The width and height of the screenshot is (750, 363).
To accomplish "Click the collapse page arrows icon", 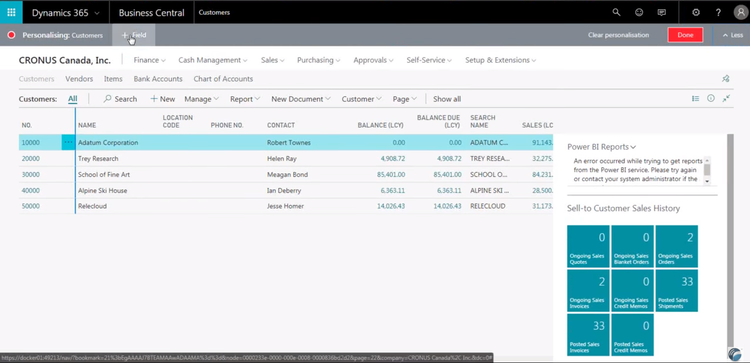I will click(x=726, y=99).
